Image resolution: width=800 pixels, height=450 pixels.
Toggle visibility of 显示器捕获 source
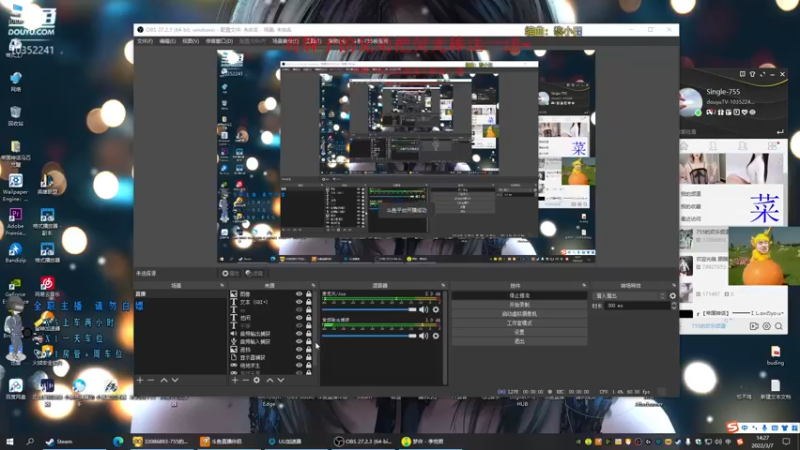click(x=299, y=357)
